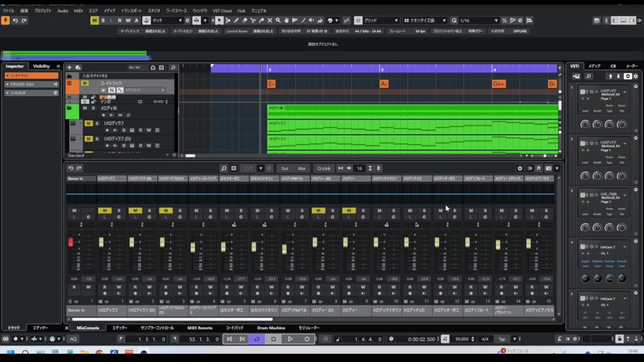Open クオンタイズ値 grid type dropdown

pos(425,20)
